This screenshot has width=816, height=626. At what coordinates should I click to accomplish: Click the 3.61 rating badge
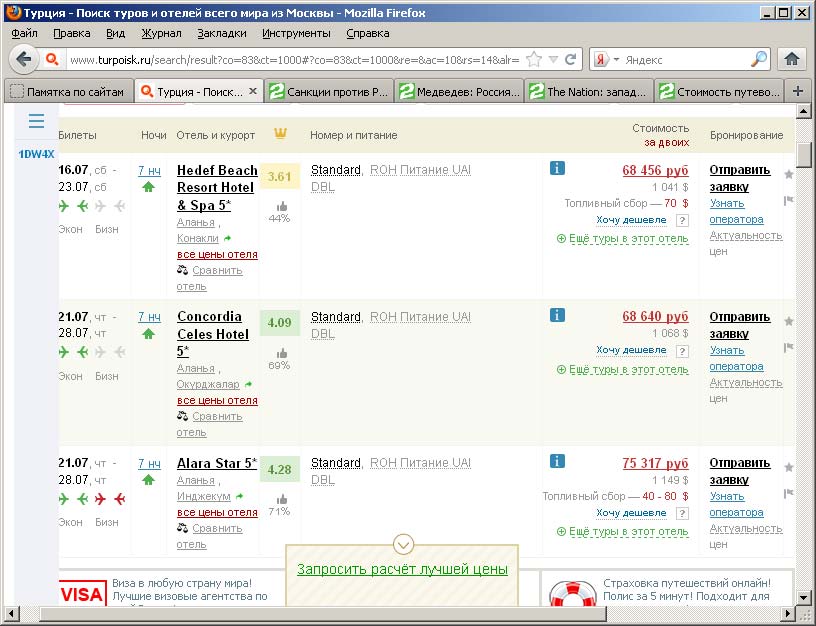click(x=279, y=176)
